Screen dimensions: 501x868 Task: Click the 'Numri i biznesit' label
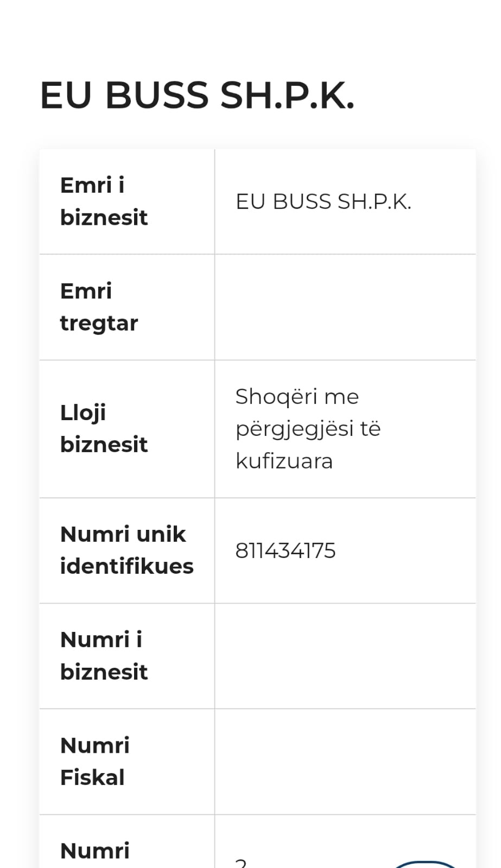(x=104, y=656)
